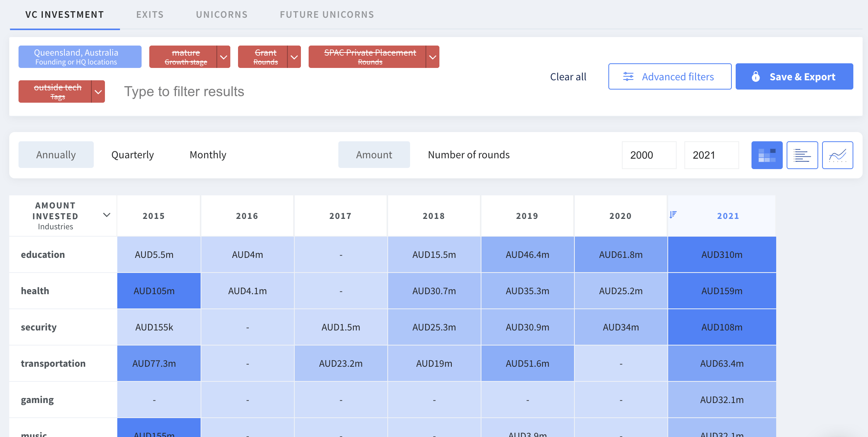
Task: Click security 2015 cell AUD155k
Action: pyautogui.click(x=159, y=327)
